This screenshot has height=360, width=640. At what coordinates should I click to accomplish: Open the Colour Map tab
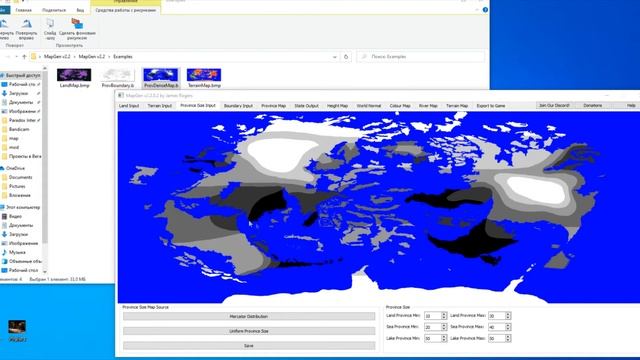(x=400, y=106)
